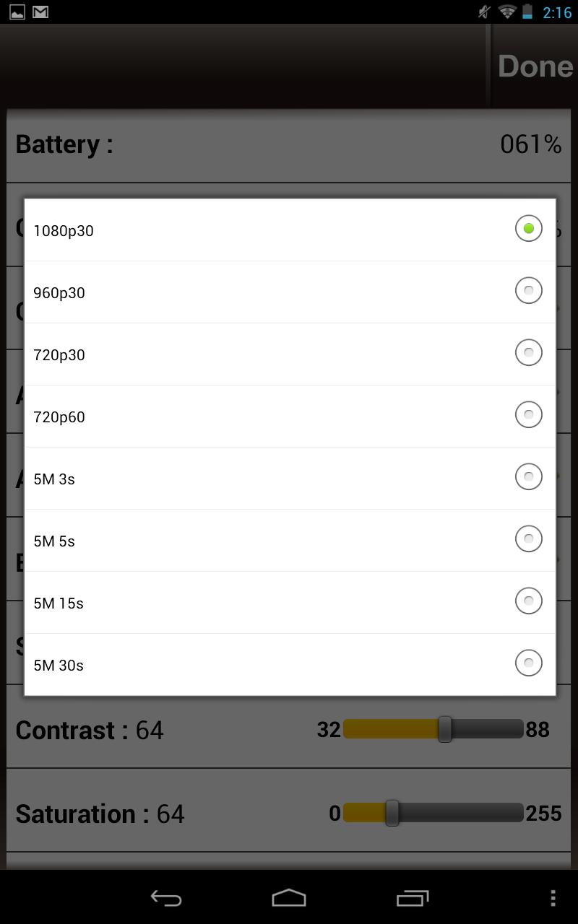Tap the Battery status row

(289, 144)
